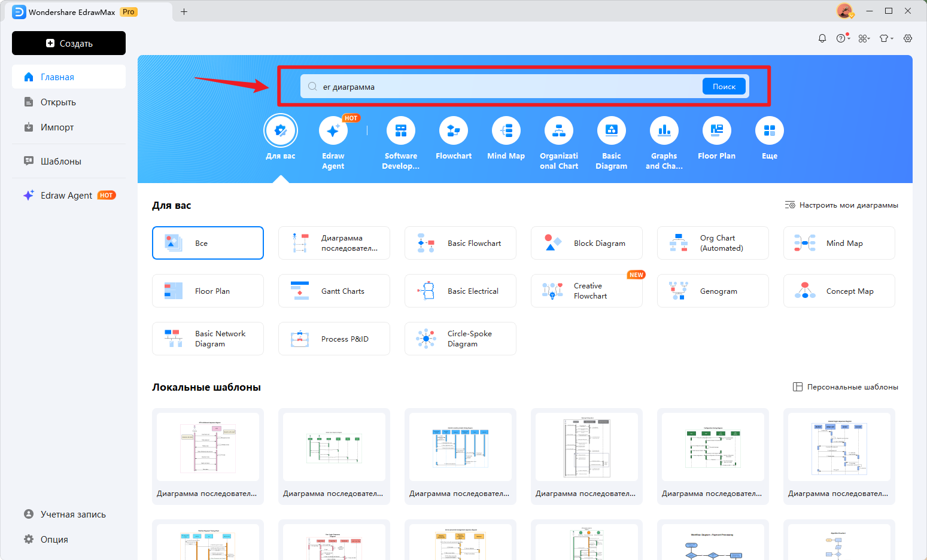927x560 pixels.
Task: Open a new tab with plus button
Action: click(x=184, y=12)
